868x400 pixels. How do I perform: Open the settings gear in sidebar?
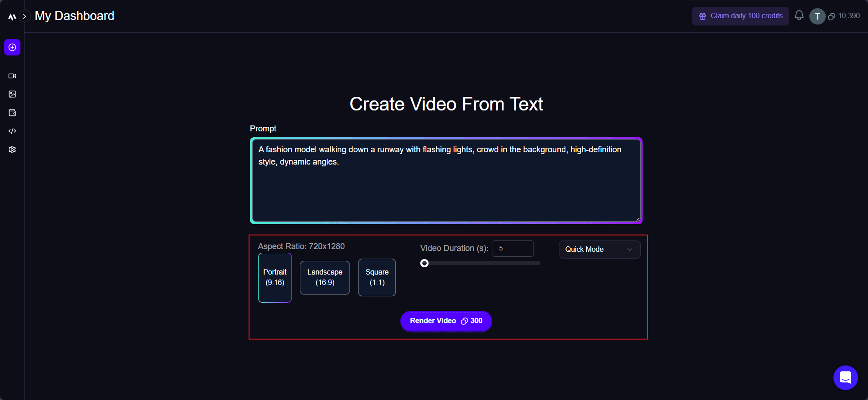point(12,150)
